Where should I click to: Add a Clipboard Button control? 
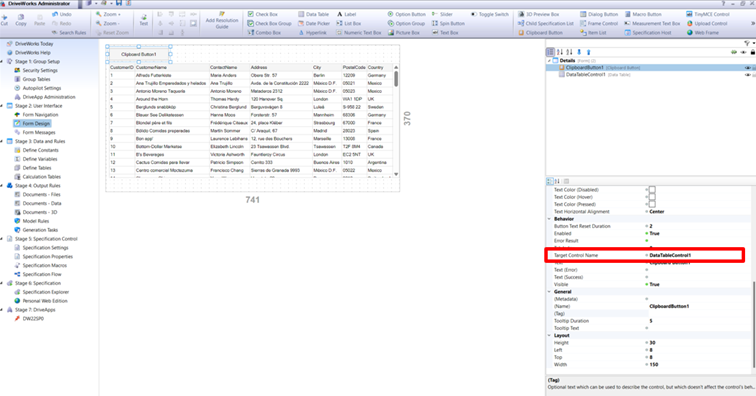coord(540,32)
